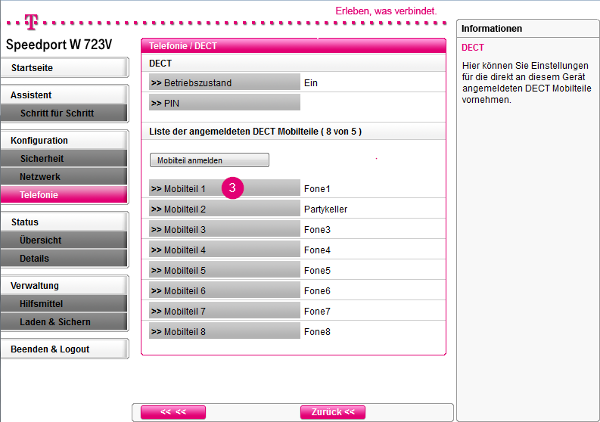Click the name Fone7
The height and width of the screenshot is (422, 600).
tap(317, 311)
